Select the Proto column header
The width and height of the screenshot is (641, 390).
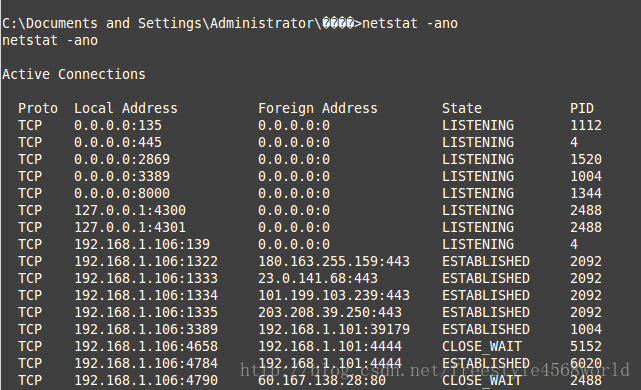point(38,108)
